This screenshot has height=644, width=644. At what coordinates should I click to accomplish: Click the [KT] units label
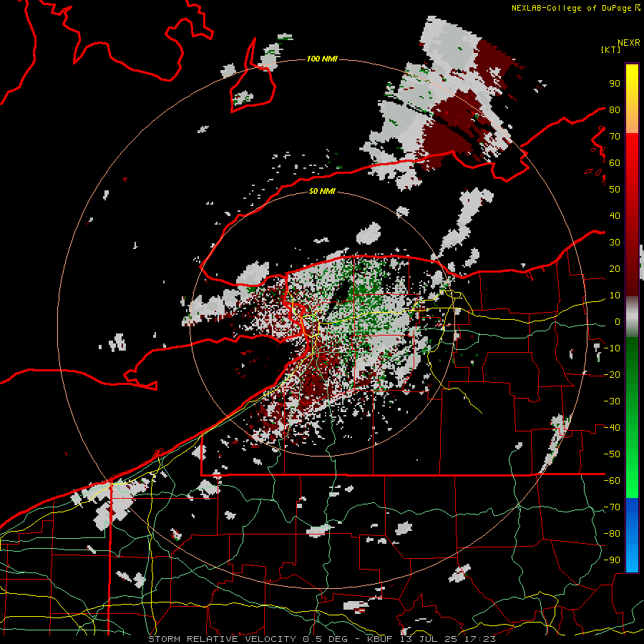(610, 49)
